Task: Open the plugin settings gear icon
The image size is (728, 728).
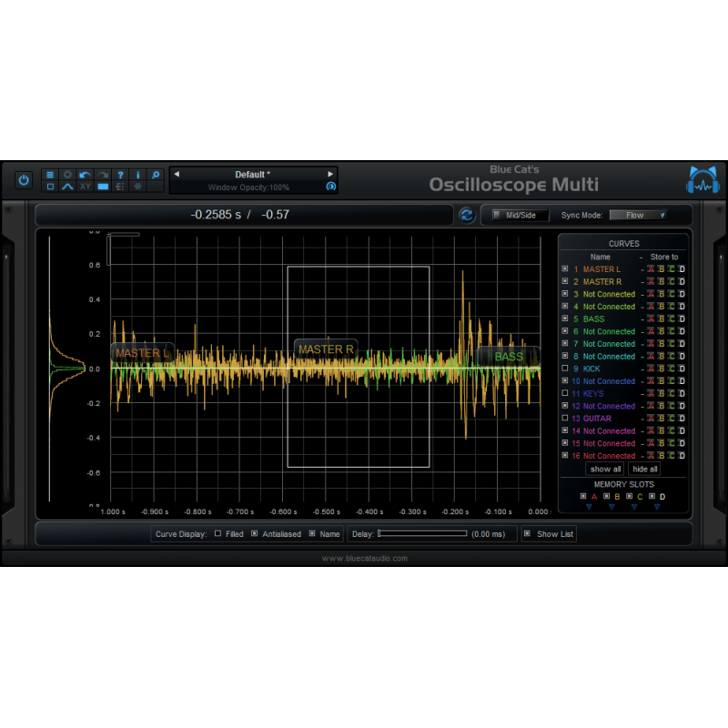Action: pyautogui.click(x=67, y=175)
